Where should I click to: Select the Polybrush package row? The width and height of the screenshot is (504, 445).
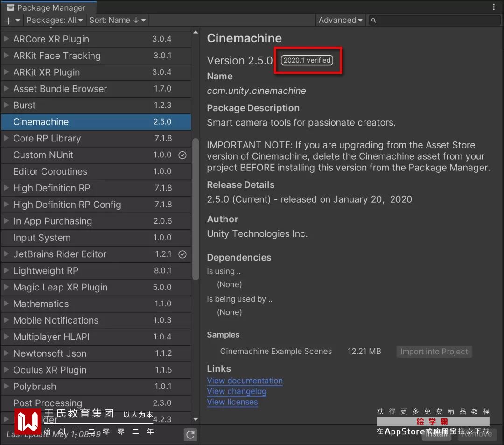(97, 387)
